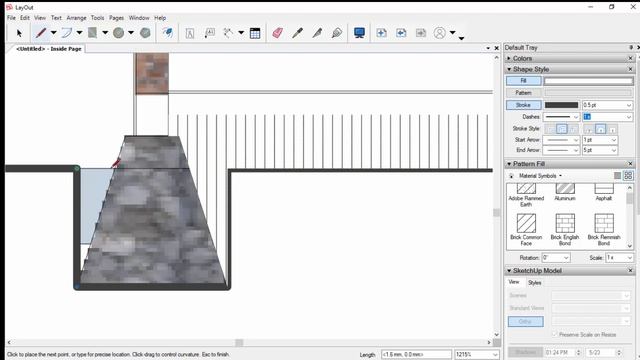Switch to the Styles tab

click(535, 282)
